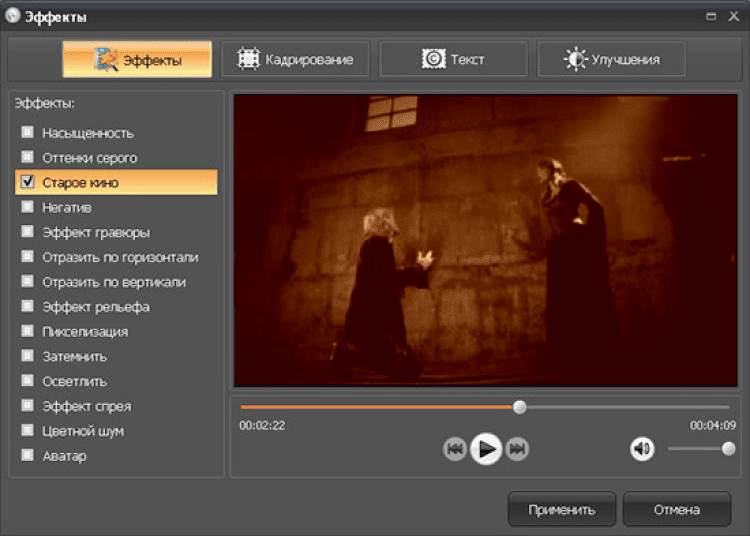Tick the Пикселизация checkbox
Viewport: 750px width, 536px height.
(28, 331)
